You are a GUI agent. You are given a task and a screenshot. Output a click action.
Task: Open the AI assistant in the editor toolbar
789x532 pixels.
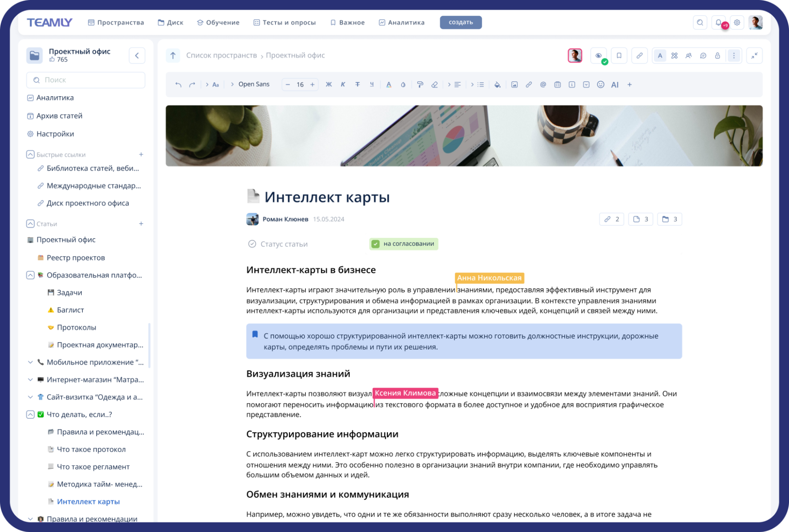point(615,84)
